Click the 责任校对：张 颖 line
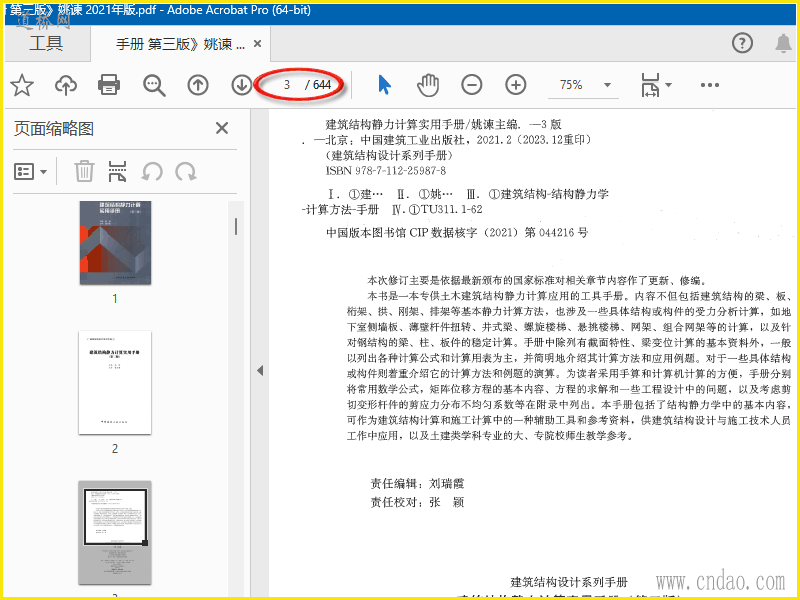Image resolution: width=800 pixels, height=600 pixels. (417, 502)
